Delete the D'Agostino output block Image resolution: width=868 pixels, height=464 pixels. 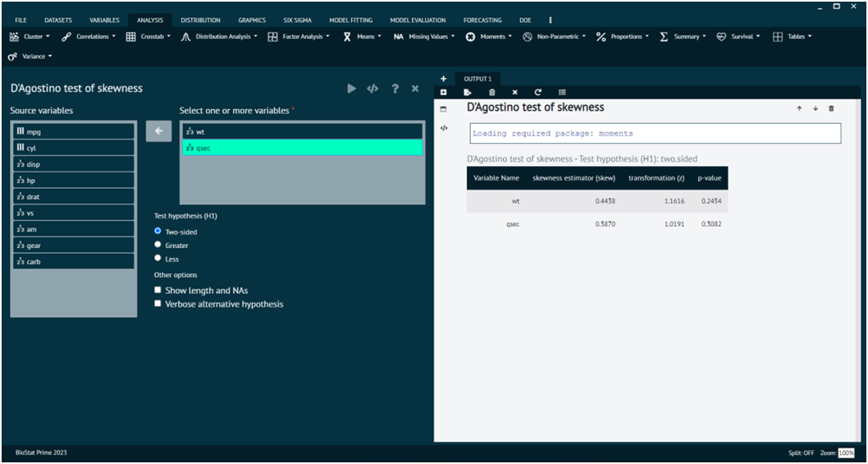click(831, 108)
